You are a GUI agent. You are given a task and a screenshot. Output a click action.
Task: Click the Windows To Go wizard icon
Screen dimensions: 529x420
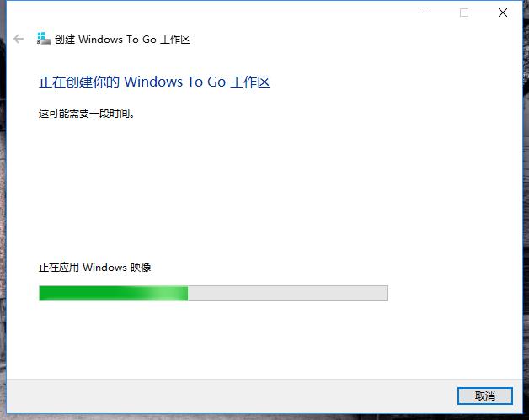pos(44,39)
